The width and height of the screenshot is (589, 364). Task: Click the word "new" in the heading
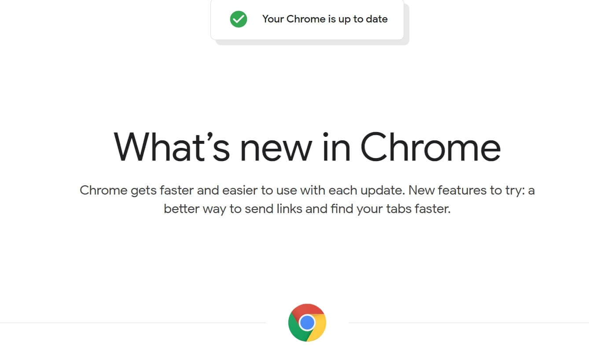tap(273, 146)
